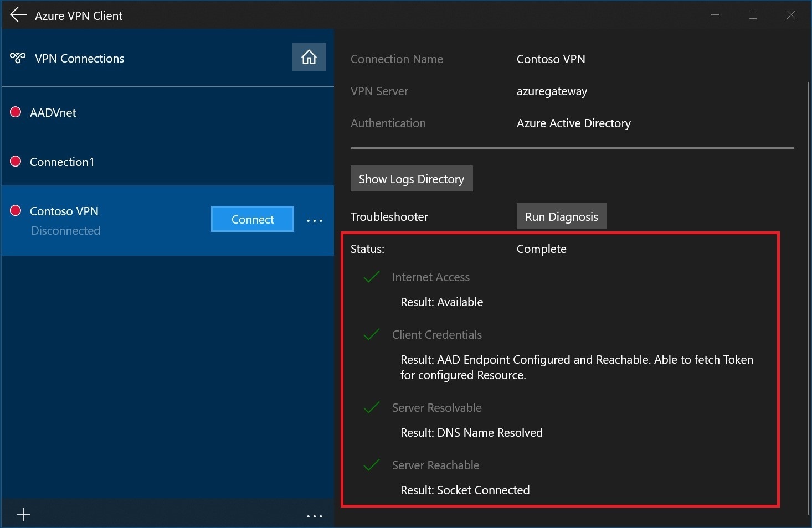Image resolution: width=812 pixels, height=528 pixels.
Task: Click red status dot beside AADVnet
Action: [16, 112]
